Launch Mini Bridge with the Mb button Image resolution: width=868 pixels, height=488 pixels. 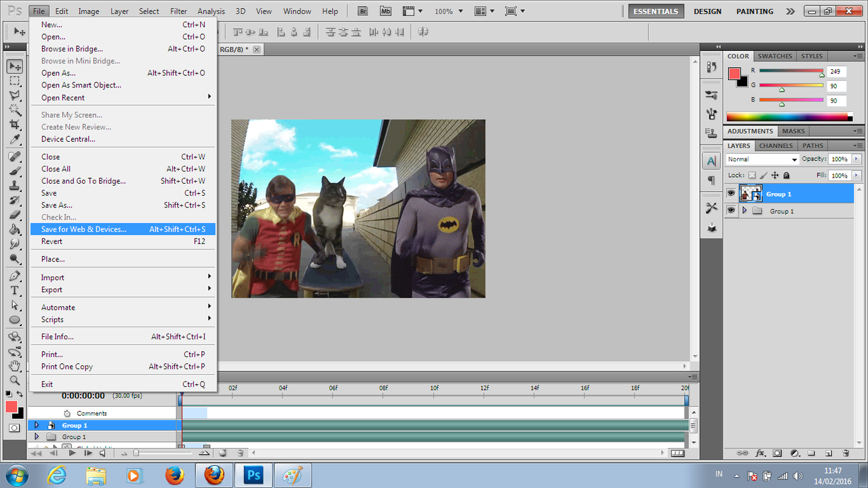point(386,12)
